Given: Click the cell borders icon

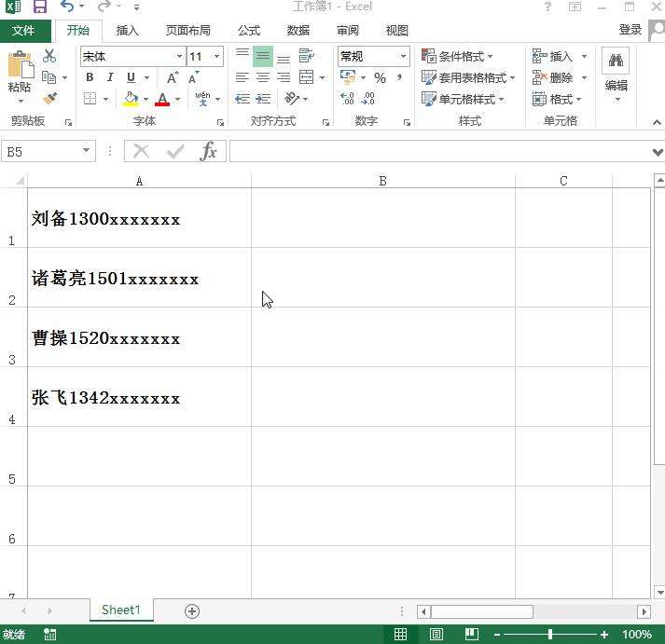Looking at the screenshot, I should click(x=90, y=99).
